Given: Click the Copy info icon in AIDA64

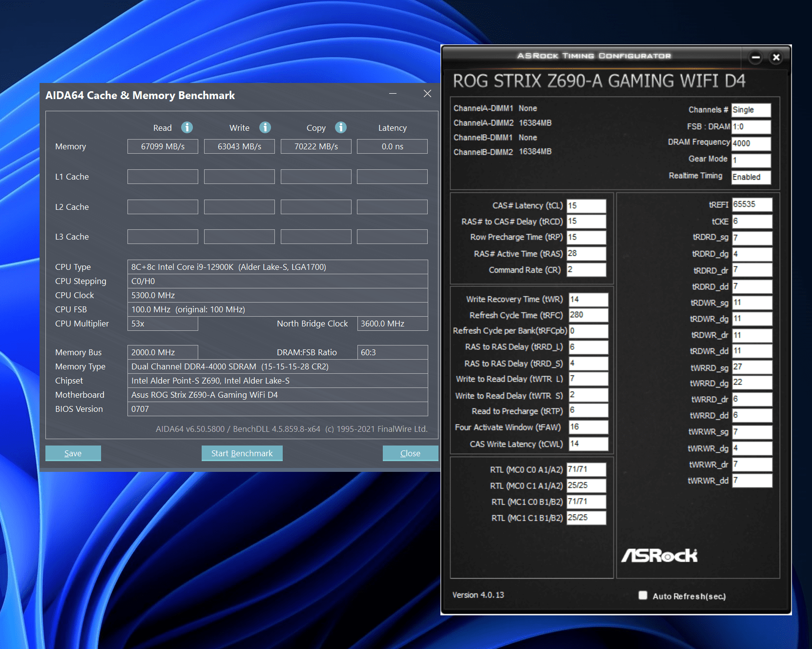Looking at the screenshot, I should pyautogui.click(x=341, y=127).
